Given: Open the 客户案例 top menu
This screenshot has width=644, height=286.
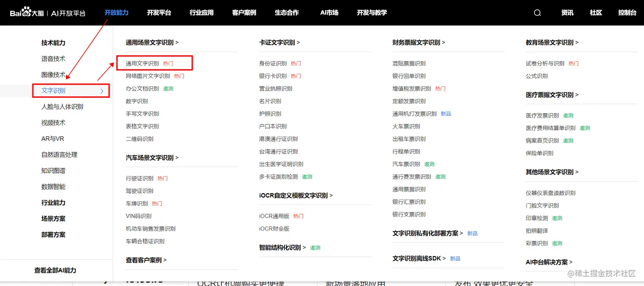Looking at the screenshot, I should [x=244, y=13].
